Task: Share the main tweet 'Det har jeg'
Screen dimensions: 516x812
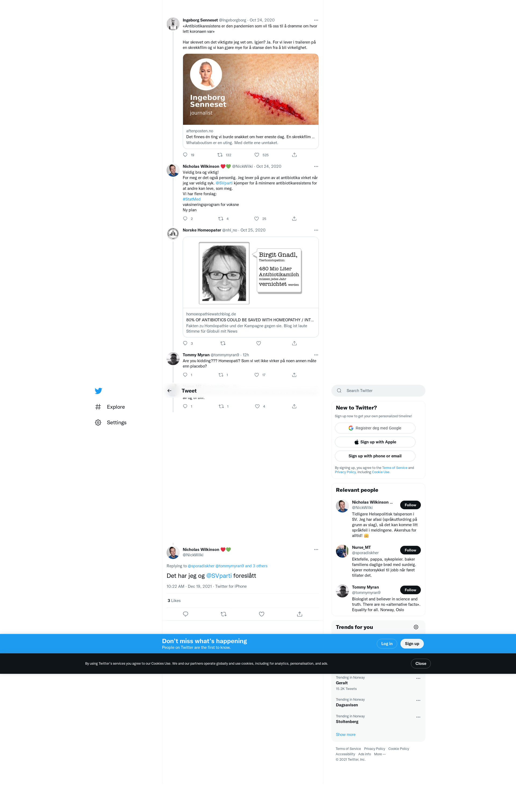Action: coord(300,614)
